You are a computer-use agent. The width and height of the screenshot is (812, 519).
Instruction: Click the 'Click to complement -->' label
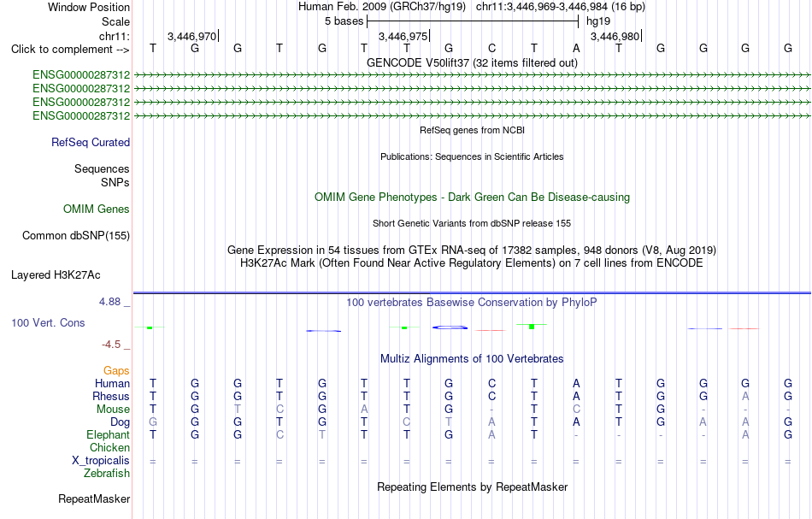point(70,50)
